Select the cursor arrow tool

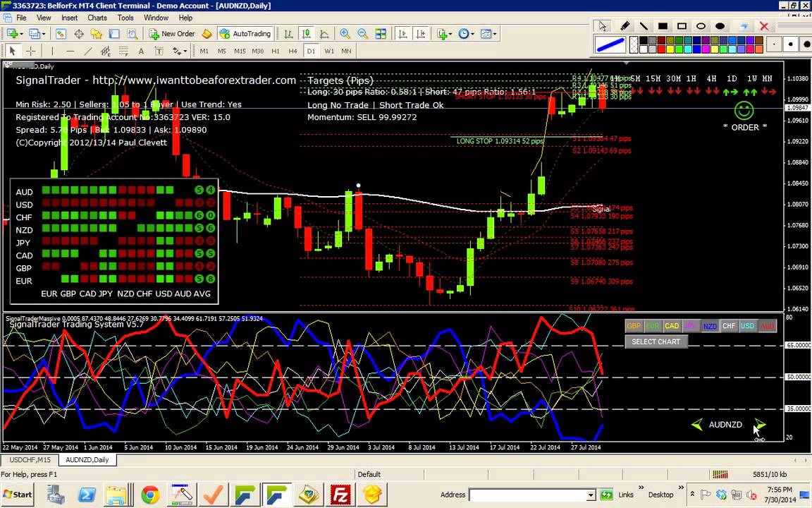[x=13, y=51]
